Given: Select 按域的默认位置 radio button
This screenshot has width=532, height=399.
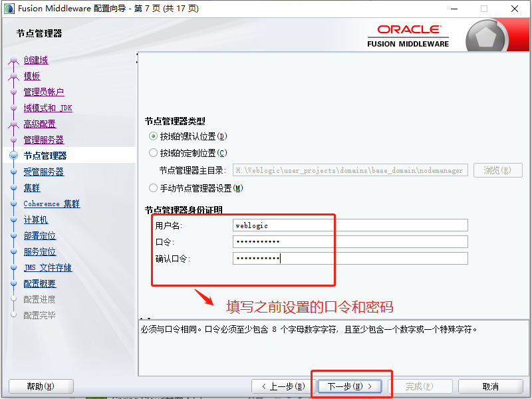Looking at the screenshot, I should click(154, 136).
